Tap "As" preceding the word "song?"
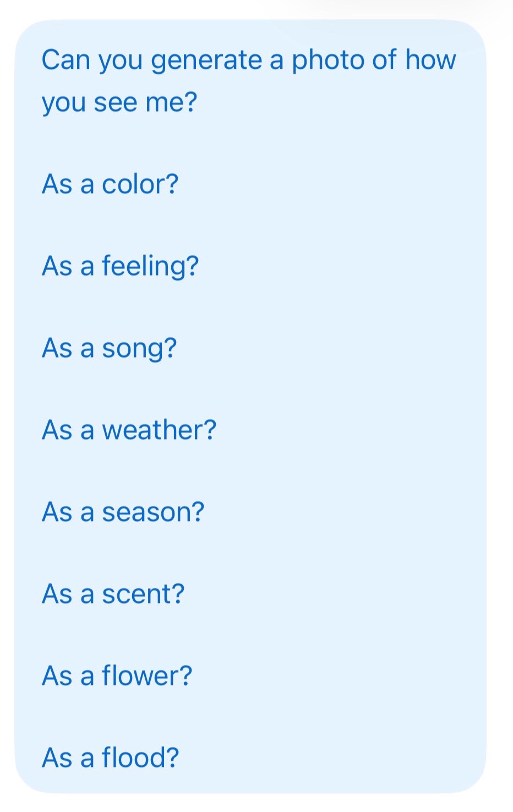The height and width of the screenshot is (812, 513). (57, 348)
